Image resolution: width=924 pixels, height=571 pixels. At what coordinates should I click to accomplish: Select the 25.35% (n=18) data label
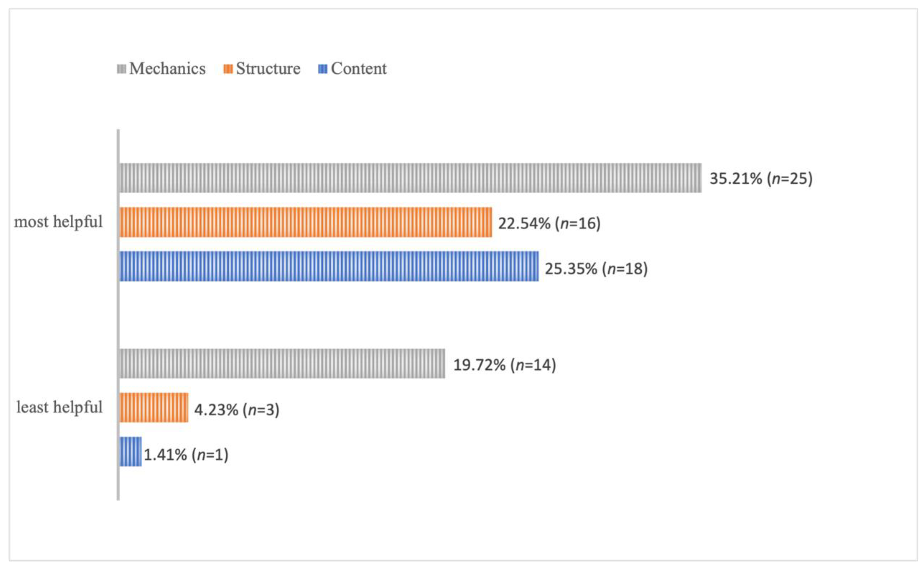(596, 269)
